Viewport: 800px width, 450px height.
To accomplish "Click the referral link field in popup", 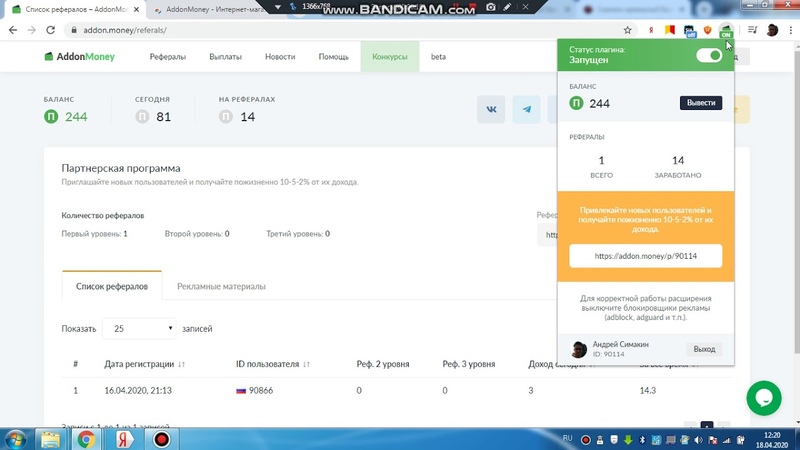I will [x=645, y=256].
